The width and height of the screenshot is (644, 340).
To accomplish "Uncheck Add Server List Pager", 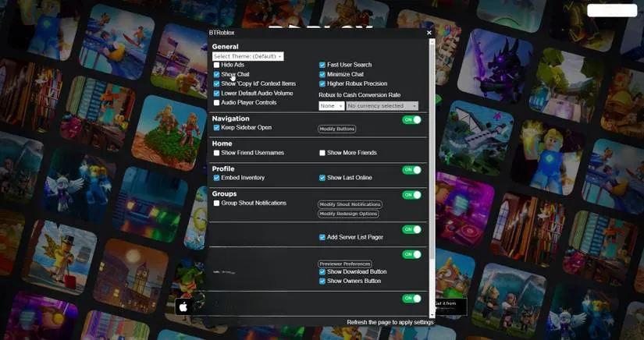I will pos(322,237).
